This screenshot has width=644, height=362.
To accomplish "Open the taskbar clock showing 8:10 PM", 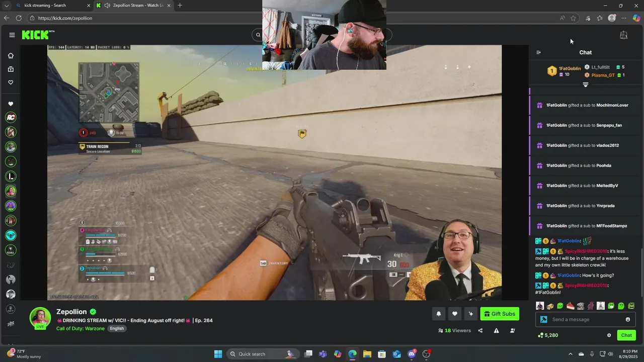I will [629, 354].
